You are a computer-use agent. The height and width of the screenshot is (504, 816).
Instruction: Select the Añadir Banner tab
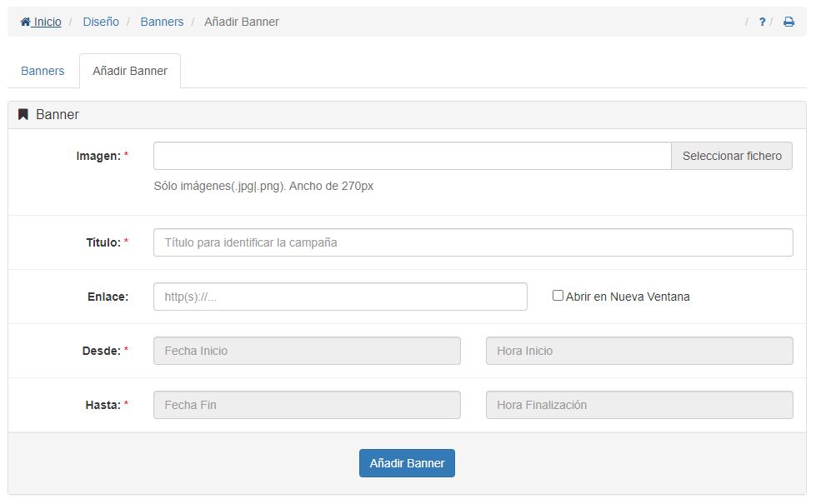(x=129, y=71)
